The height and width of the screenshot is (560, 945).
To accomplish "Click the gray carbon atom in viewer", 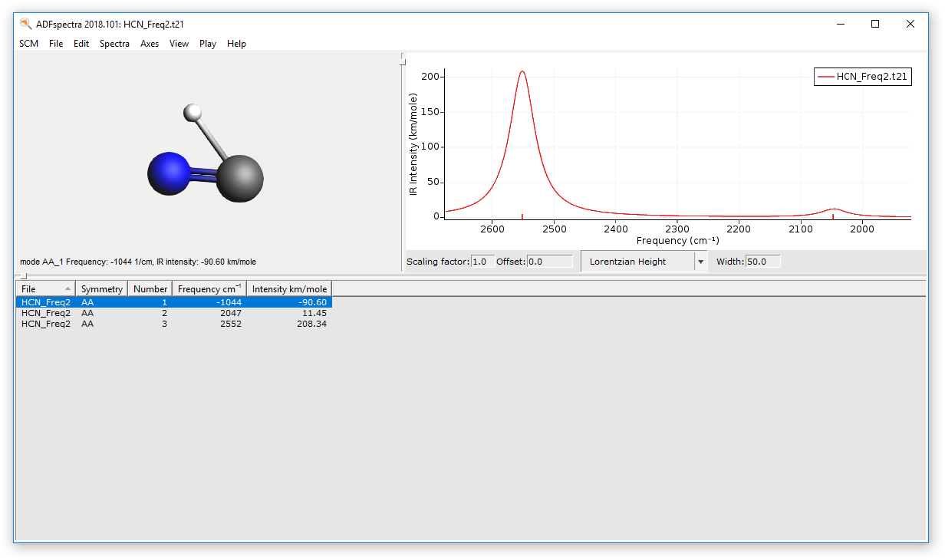I will pos(239,178).
